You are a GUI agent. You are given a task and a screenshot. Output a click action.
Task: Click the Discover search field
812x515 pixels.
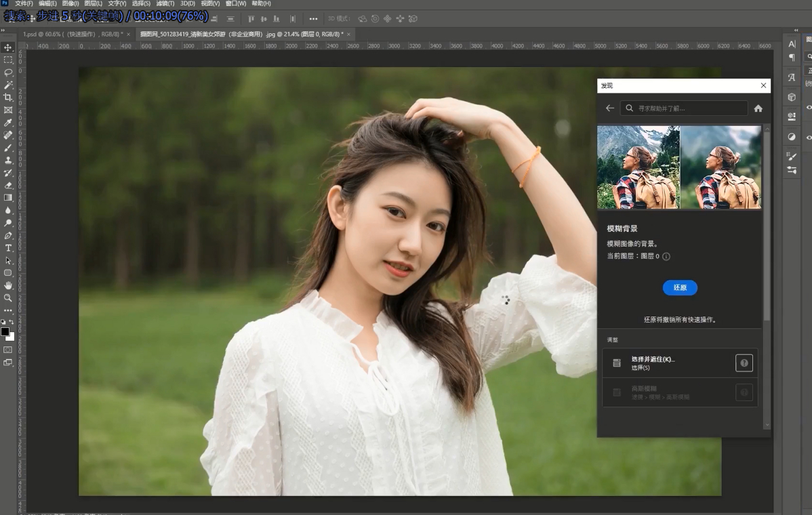pyautogui.click(x=684, y=108)
